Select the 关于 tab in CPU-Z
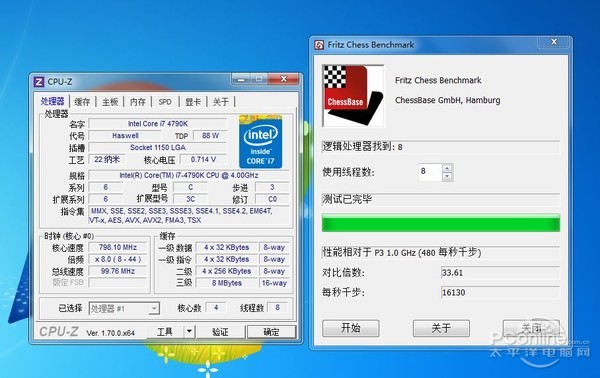 pyautogui.click(x=221, y=102)
